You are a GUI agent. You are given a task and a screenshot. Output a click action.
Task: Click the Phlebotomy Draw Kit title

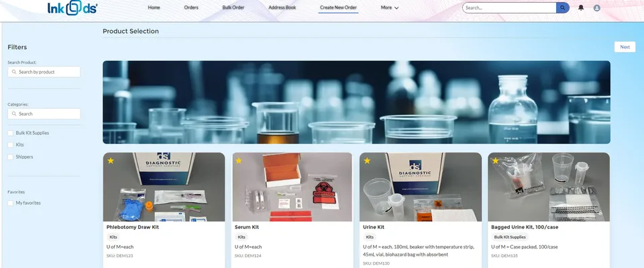coord(133,227)
